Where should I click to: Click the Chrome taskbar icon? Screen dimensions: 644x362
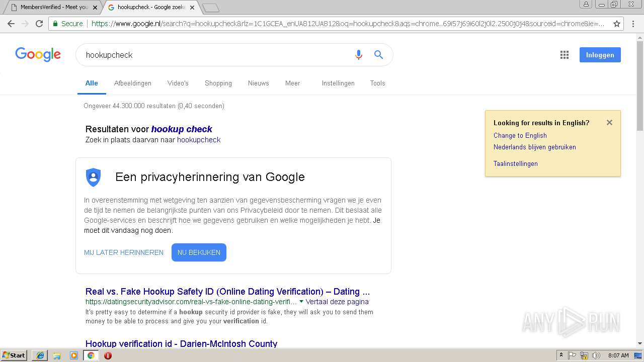[x=91, y=355]
